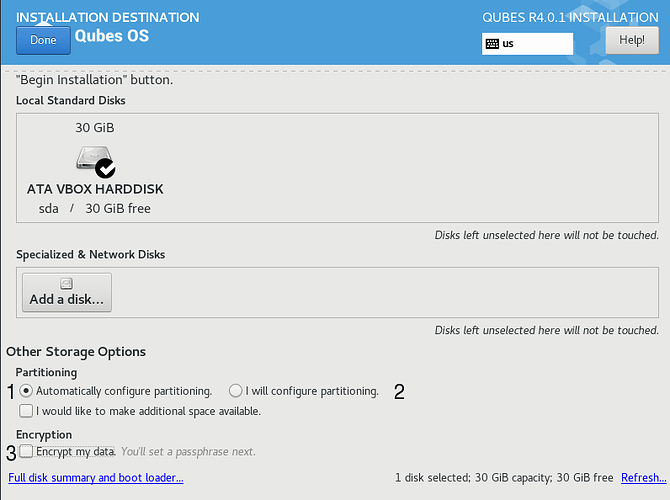Open Full disk summary and boot loader link
Image resolution: width=670 pixels, height=500 pixels.
point(96,477)
